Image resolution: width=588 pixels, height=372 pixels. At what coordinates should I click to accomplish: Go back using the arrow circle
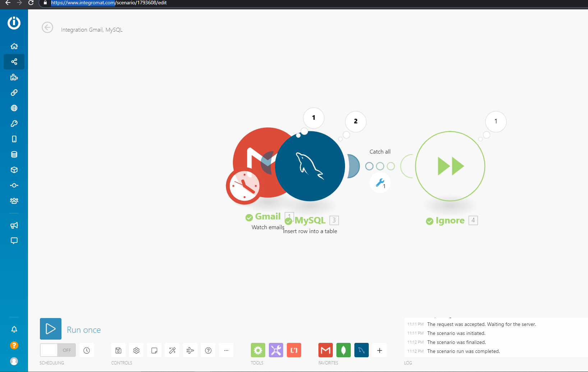coord(47,27)
